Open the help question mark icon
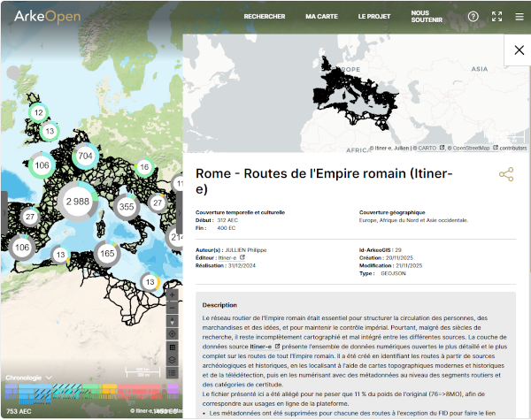Viewport: 531px width, 420px height. click(x=473, y=17)
